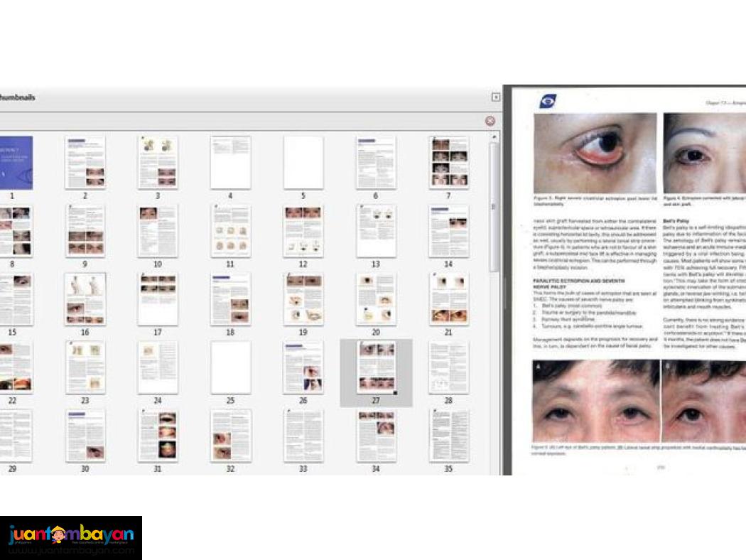
Task: Jump to the page 6 thumbnail
Action: [x=376, y=163]
